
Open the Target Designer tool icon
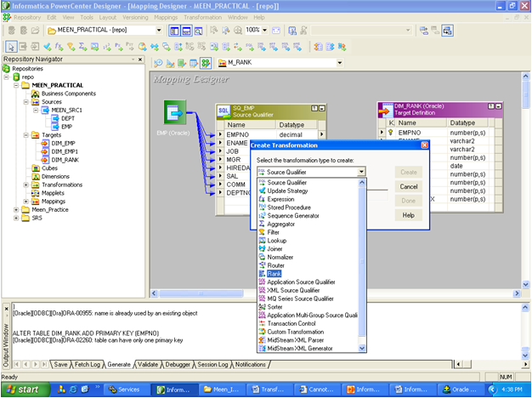coord(170,63)
